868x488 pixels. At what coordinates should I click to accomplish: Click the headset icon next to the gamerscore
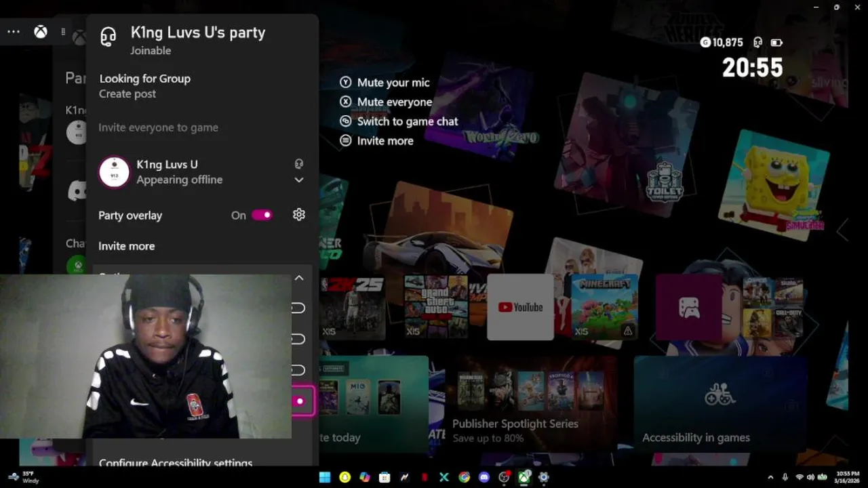758,42
